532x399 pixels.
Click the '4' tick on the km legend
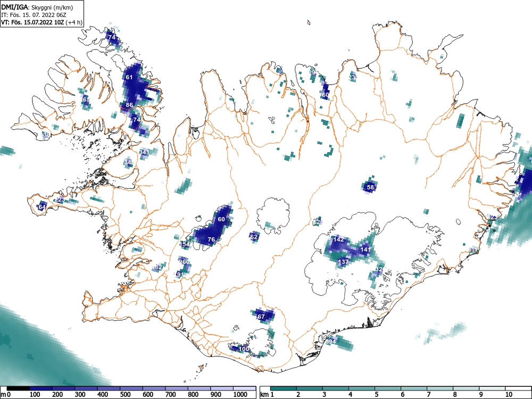coord(351,395)
